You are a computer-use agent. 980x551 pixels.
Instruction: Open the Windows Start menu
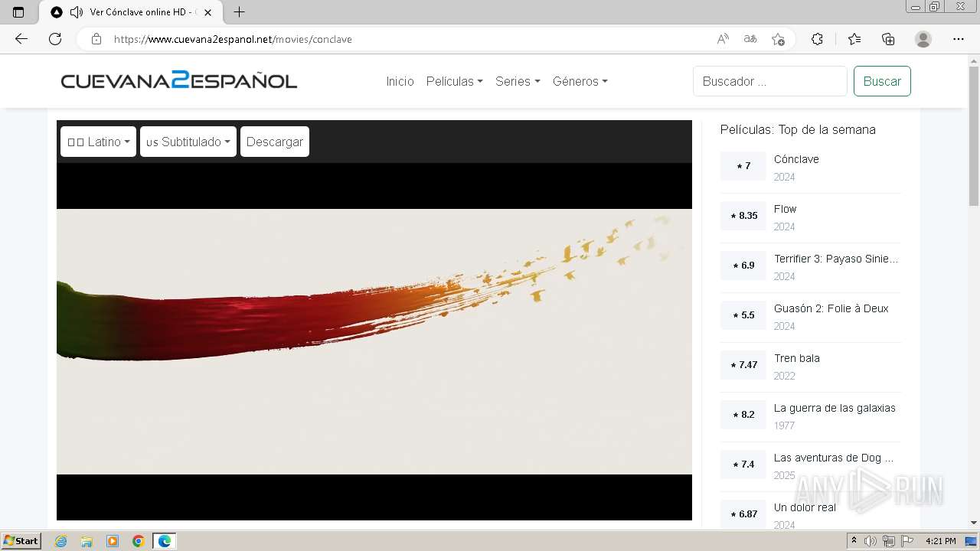click(x=21, y=541)
